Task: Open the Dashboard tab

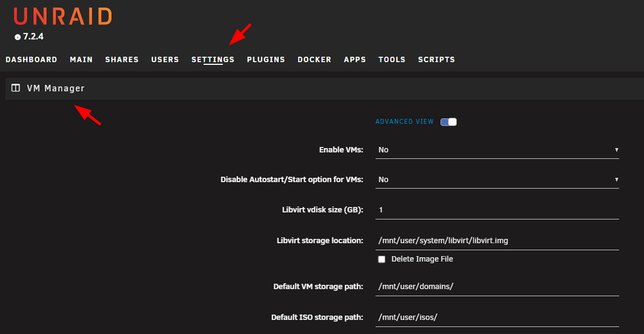Action: (31, 59)
